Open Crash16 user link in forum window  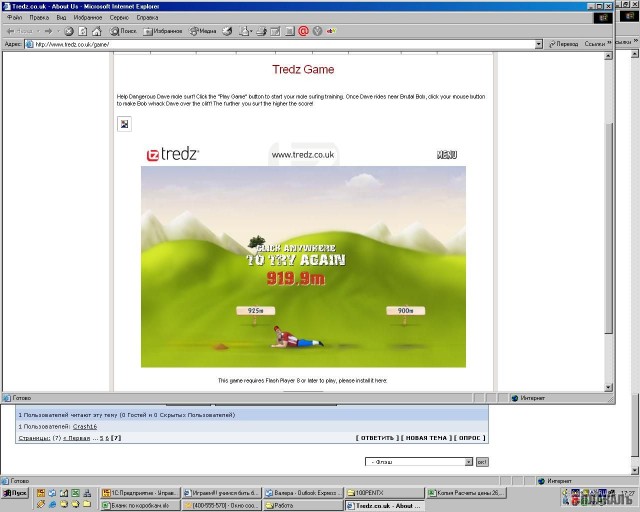(x=85, y=427)
